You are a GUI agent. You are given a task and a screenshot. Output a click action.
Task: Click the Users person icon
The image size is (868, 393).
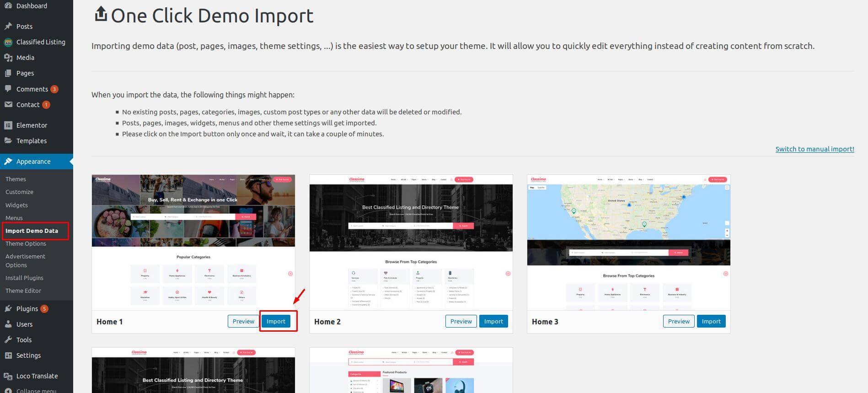coord(8,324)
